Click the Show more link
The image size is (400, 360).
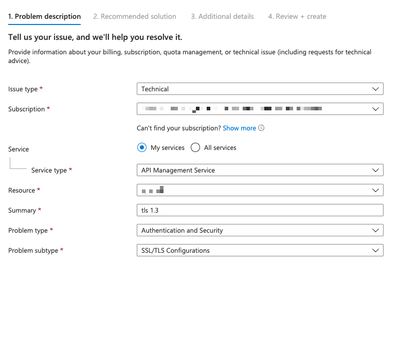239,128
